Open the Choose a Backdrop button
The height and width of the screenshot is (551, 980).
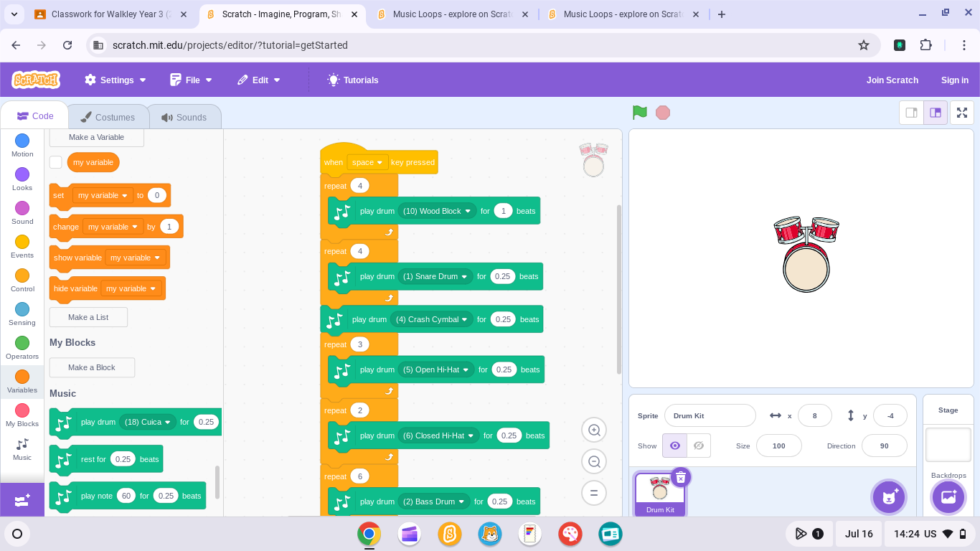coord(948,496)
